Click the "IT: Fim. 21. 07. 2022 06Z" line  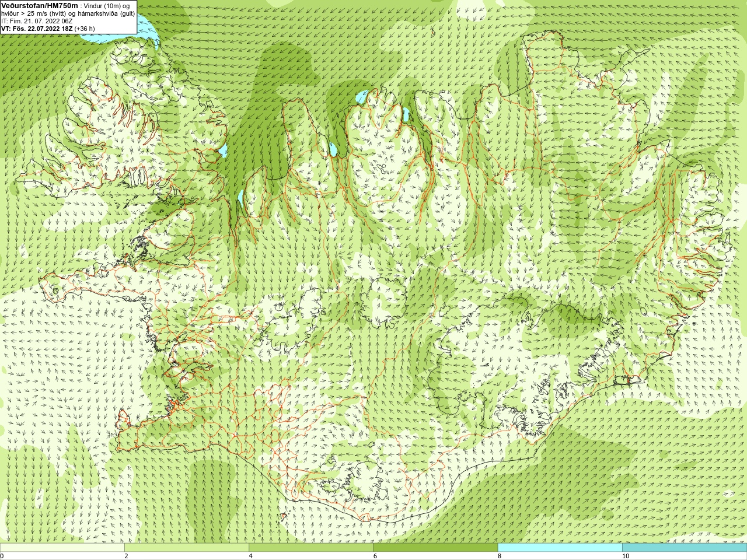[37, 21]
